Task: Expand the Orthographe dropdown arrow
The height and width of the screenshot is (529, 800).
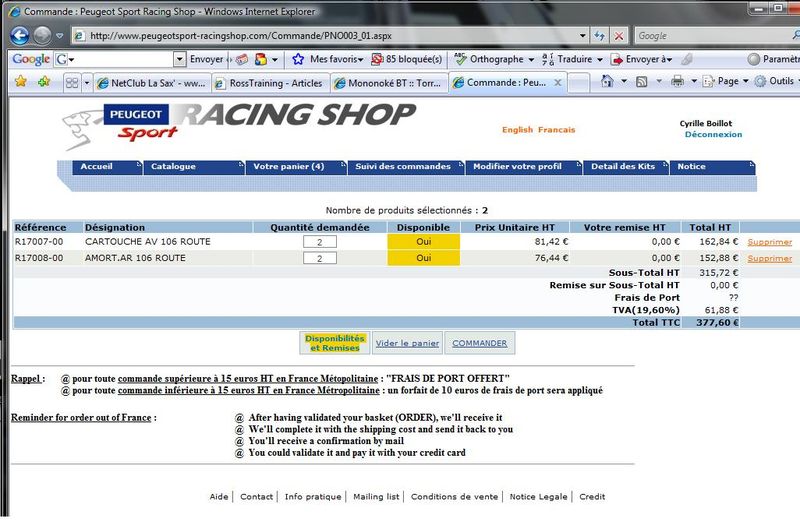Action: click(x=531, y=59)
